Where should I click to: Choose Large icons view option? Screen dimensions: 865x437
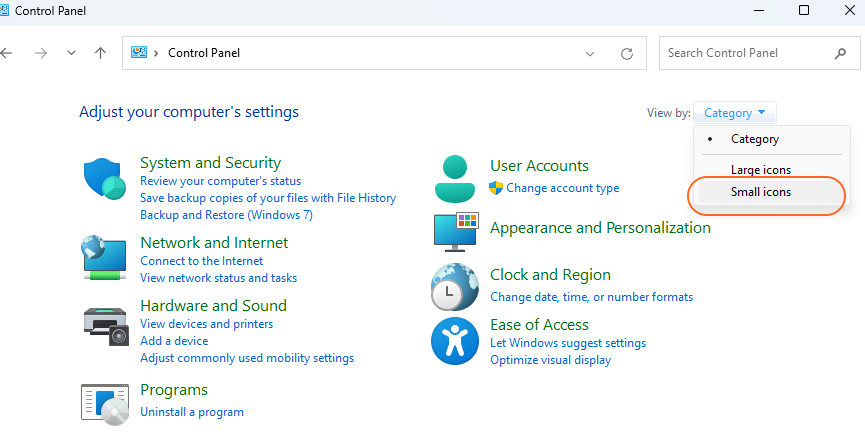tap(761, 170)
